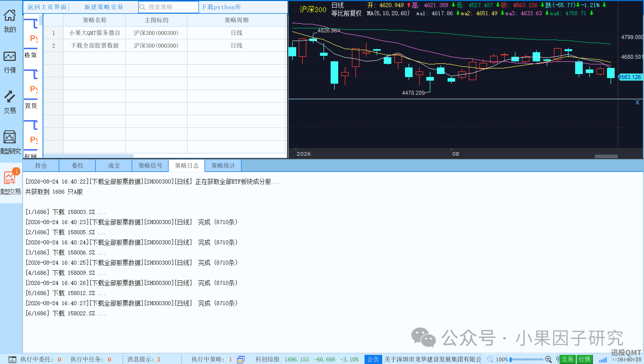This screenshot has width=644, height=364.
Task: Open 消息提示 message notifications
Action: tap(144, 359)
